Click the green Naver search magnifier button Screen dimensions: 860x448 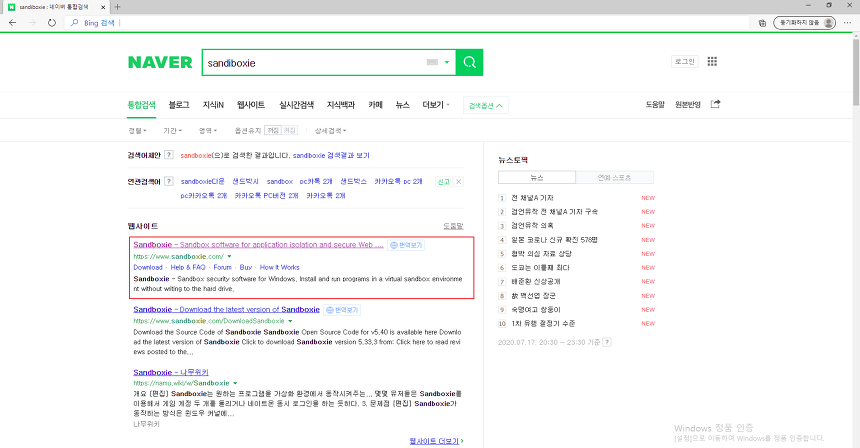click(x=470, y=62)
